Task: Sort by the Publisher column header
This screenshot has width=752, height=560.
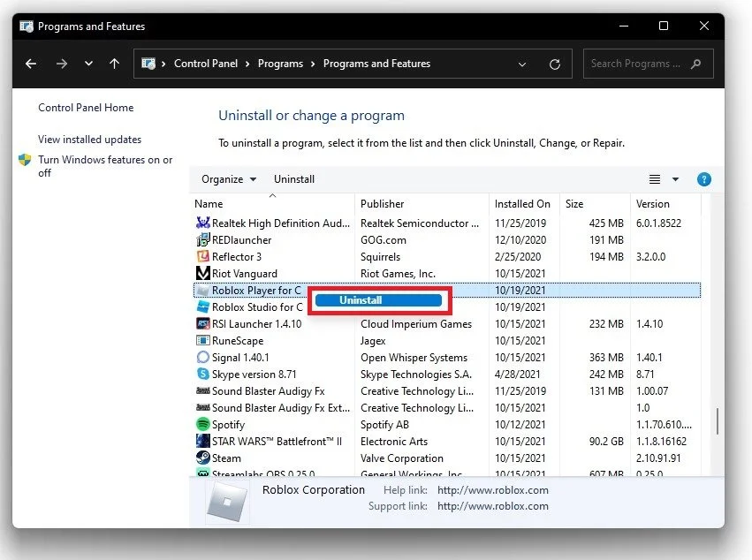Action: pyautogui.click(x=422, y=204)
